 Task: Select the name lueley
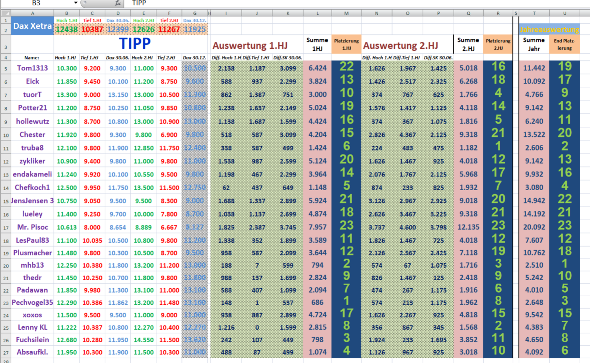pyautogui.click(x=32, y=214)
